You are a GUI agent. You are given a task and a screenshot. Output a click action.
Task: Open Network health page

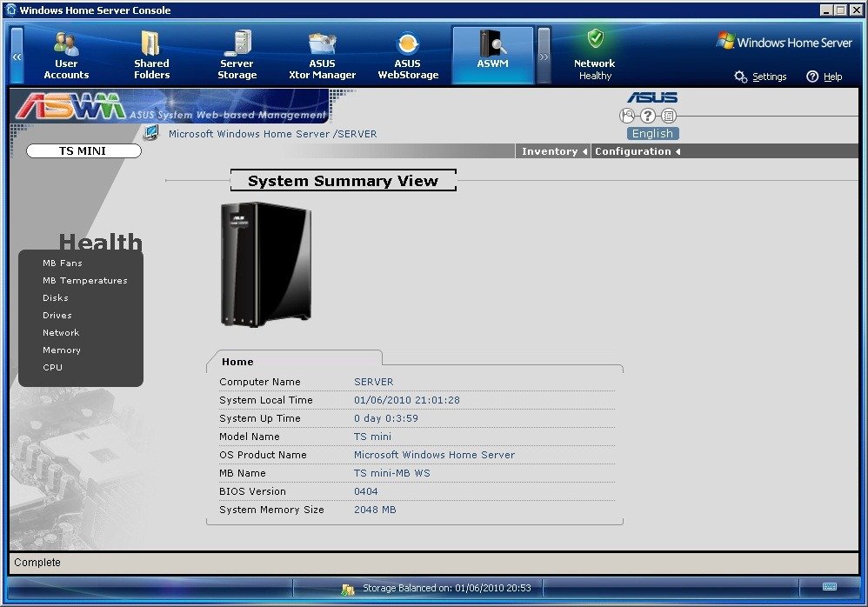tap(61, 332)
